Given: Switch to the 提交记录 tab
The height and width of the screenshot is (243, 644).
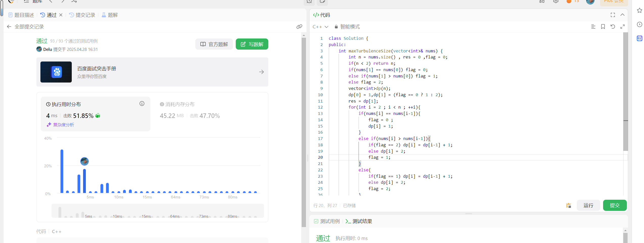Looking at the screenshot, I should [x=82, y=15].
